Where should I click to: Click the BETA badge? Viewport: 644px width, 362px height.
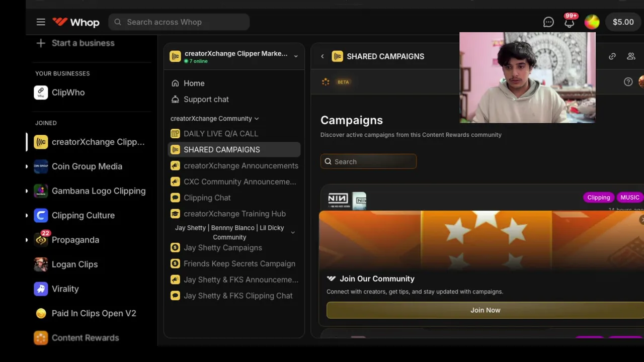point(343,82)
